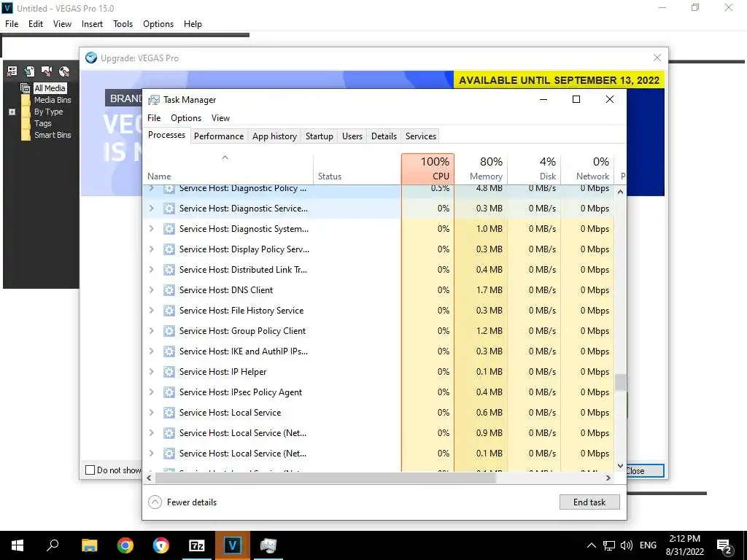Click gear icon of Service Host: Group Policy Client
Viewport: 747px width, 560px height.
pos(169,331)
